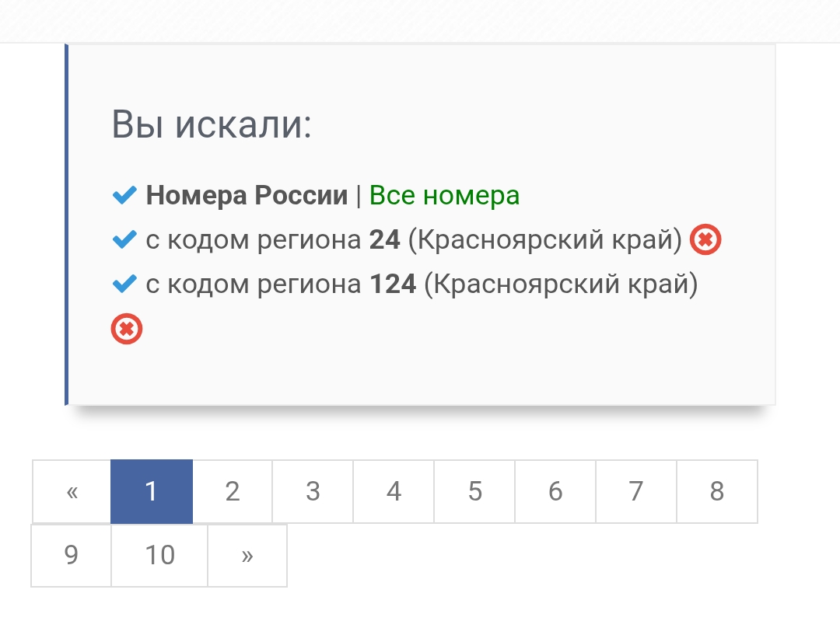Open the Все номера link

[x=444, y=195]
